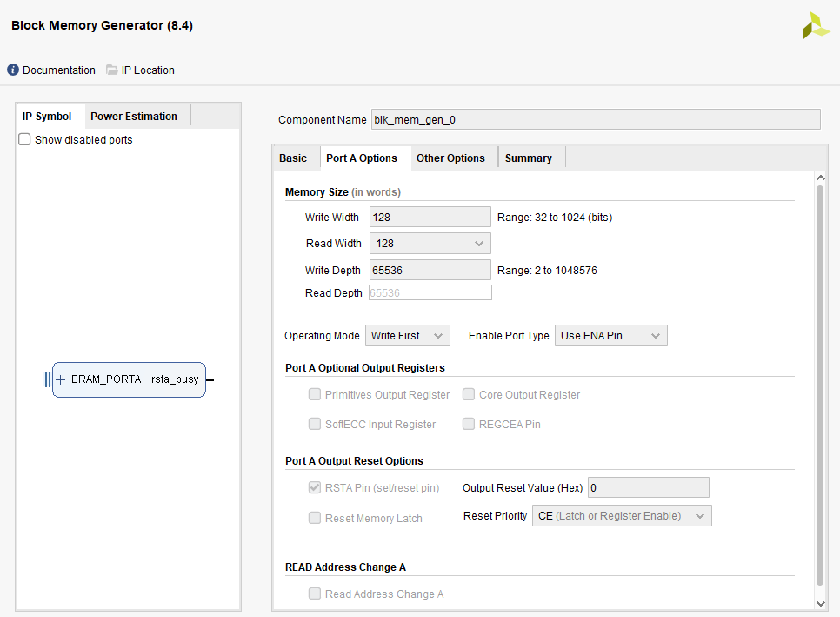Expand BRAM_PORTA plus icon on symbol
Screen dimensions: 840x617
[x=61, y=379]
